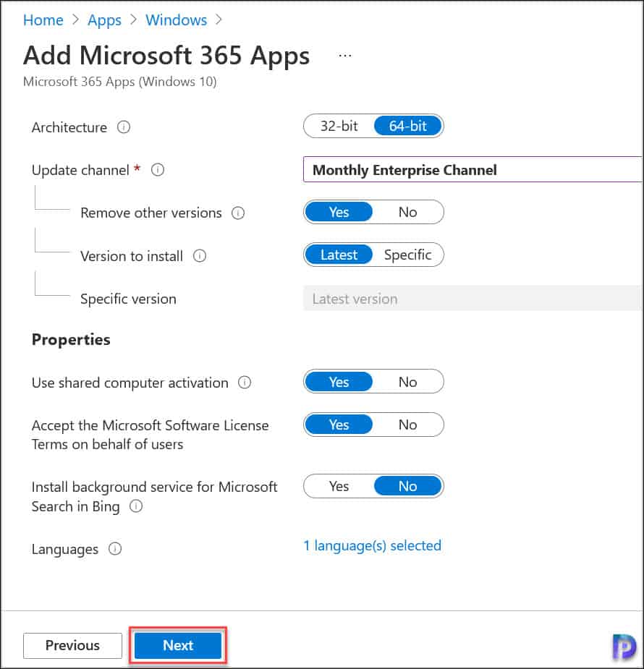Select 32-bit architecture
The height and width of the screenshot is (669, 644).
(x=339, y=126)
